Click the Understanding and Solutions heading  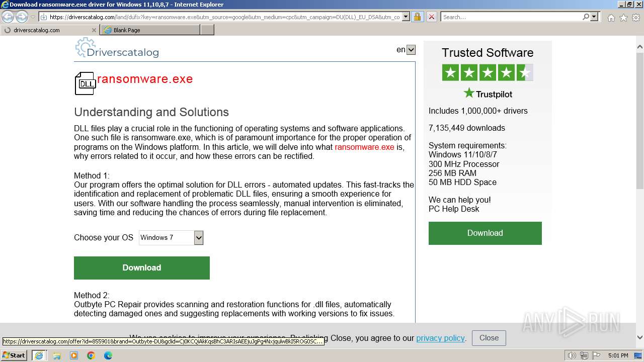point(151,112)
